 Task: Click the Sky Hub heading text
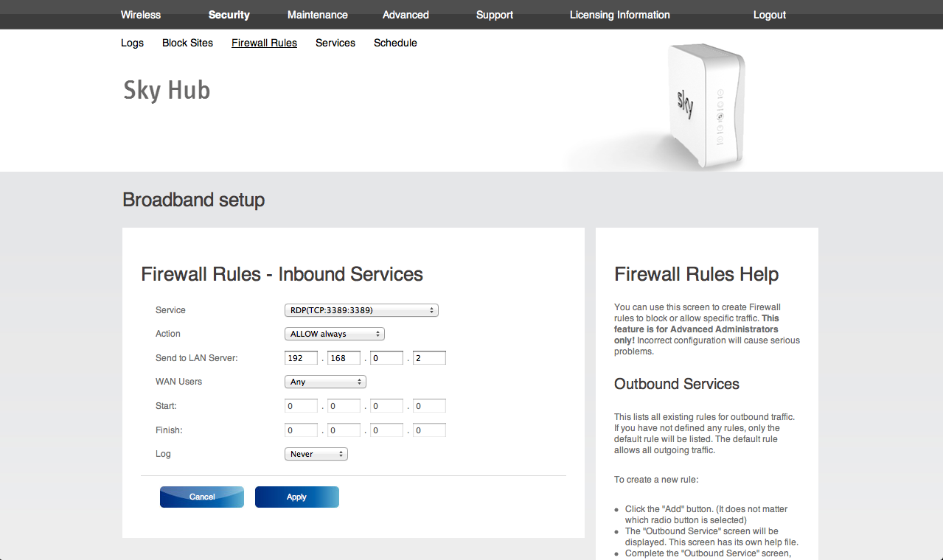coord(167,90)
